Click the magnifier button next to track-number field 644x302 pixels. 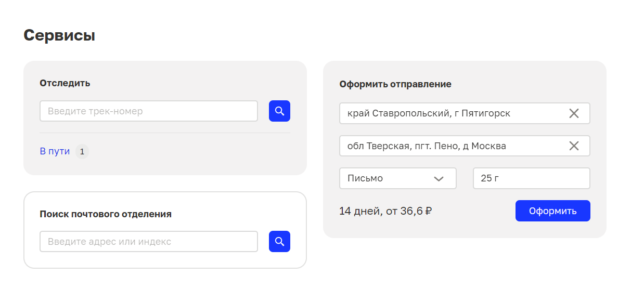click(x=279, y=111)
